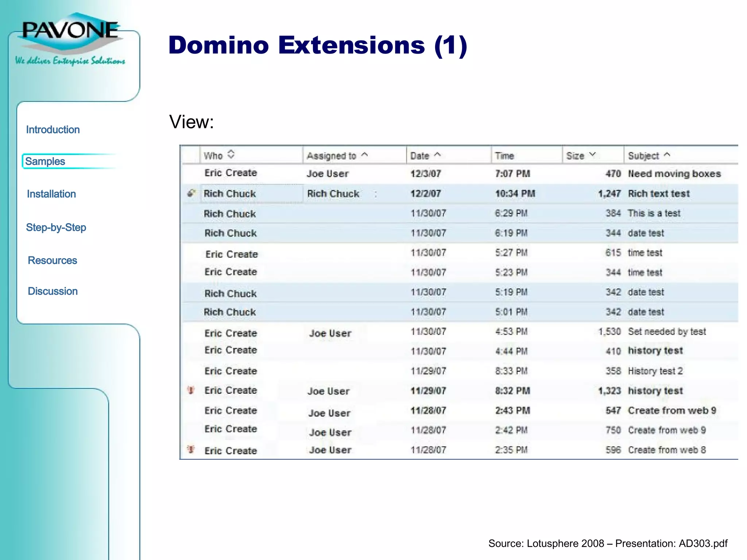Navigate to Resources
The image size is (747, 560).
(53, 260)
